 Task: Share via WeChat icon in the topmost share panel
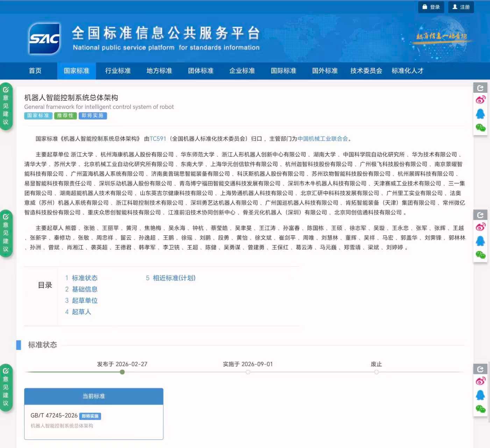point(480,128)
